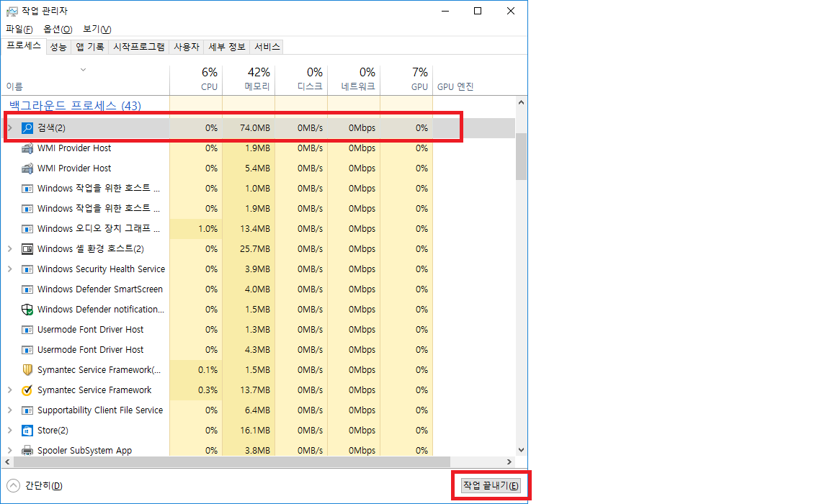Click the Windows Security Health Service icon
Viewport: 830px width, 504px height.
pos(27,269)
